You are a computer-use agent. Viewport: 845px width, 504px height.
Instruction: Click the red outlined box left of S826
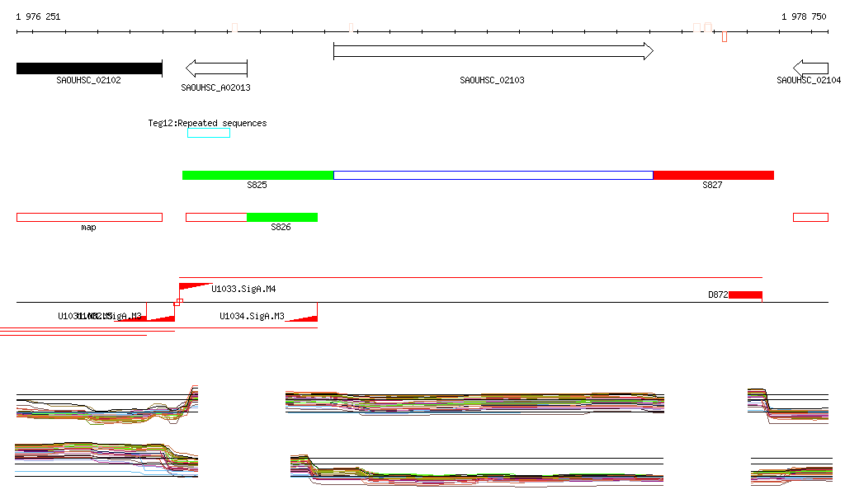point(216,218)
